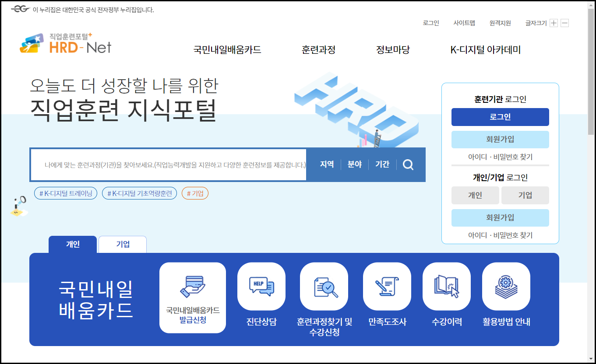The width and height of the screenshot is (596, 364).
Task: Open 진단상담 help chat icon
Action: click(261, 287)
